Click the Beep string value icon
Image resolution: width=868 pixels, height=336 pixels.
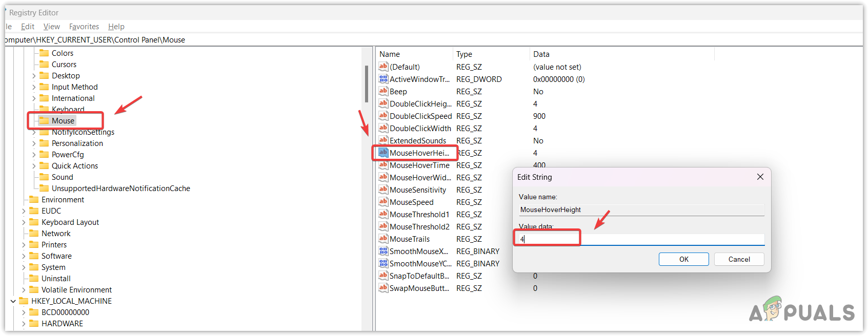coord(383,91)
